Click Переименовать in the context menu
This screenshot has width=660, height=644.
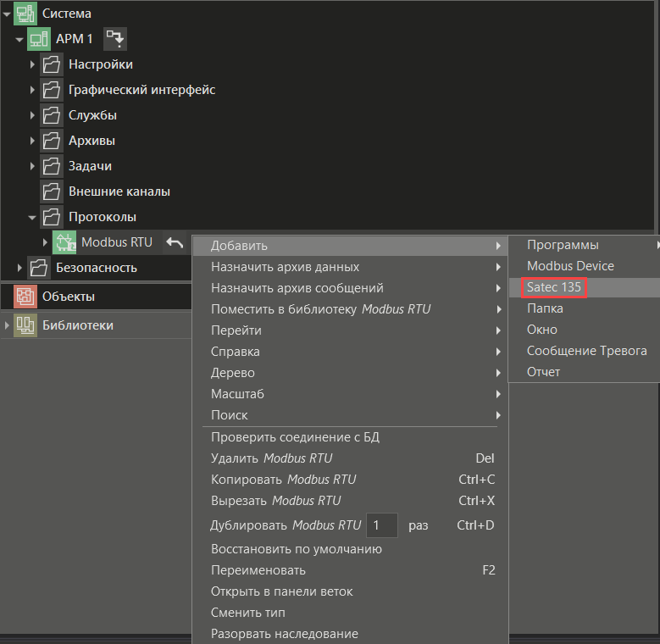(x=258, y=570)
